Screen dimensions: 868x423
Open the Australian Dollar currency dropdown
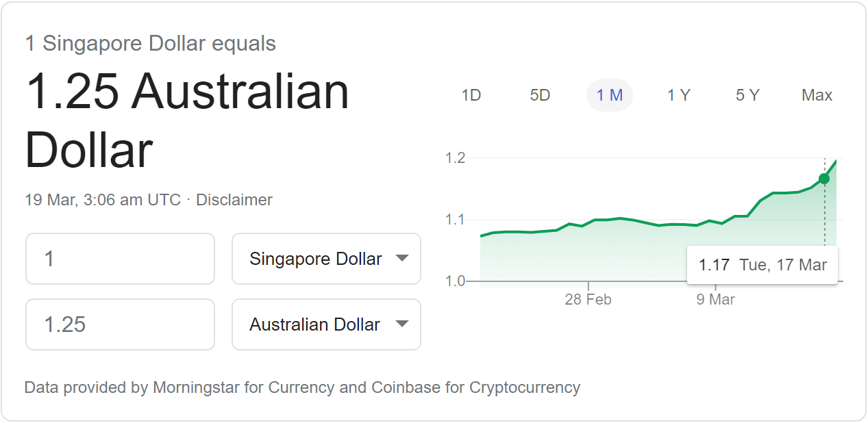[326, 324]
